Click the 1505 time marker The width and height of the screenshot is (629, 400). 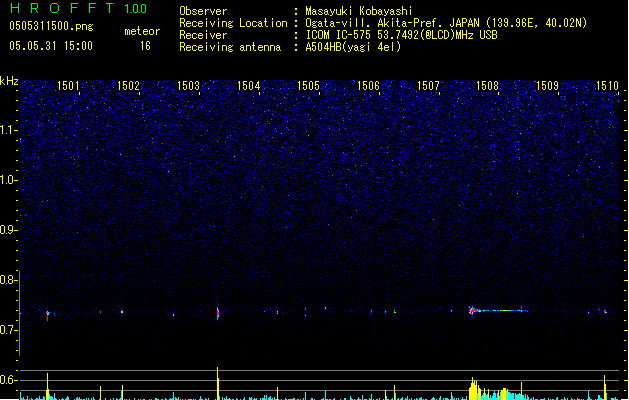coord(308,86)
